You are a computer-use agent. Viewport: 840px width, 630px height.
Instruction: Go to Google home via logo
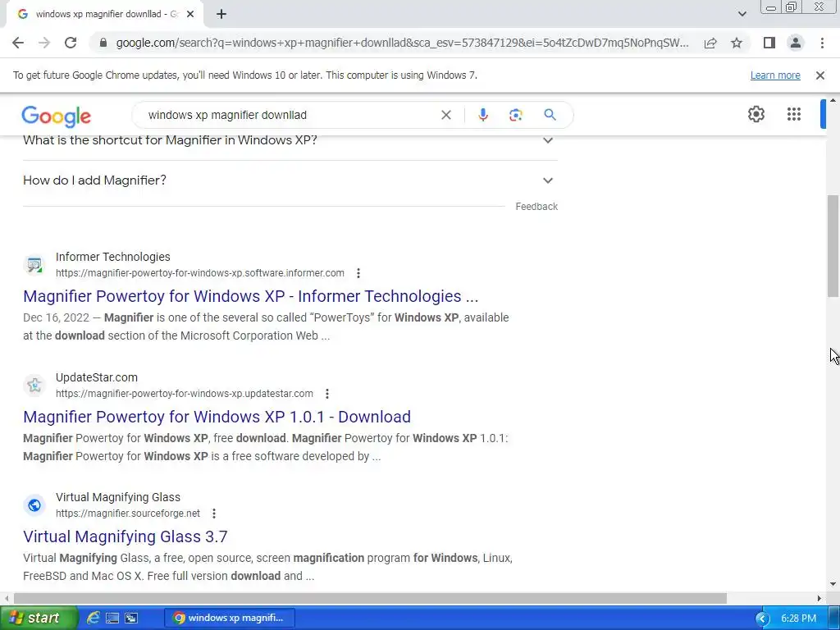point(57,116)
